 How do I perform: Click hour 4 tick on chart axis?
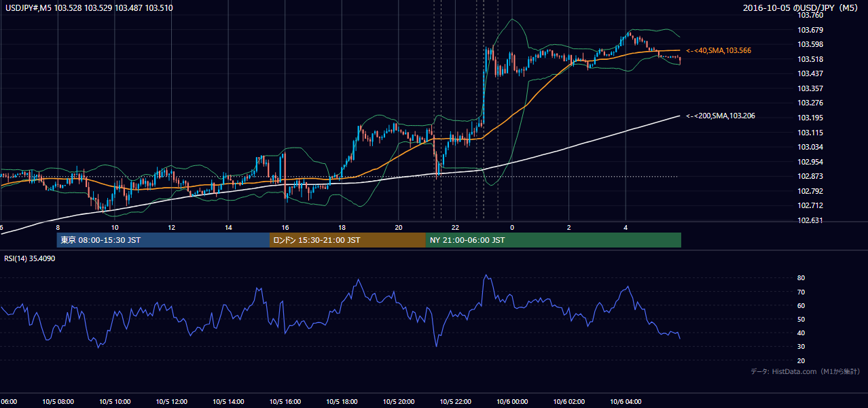pyautogui.click(x=626, y=227)
